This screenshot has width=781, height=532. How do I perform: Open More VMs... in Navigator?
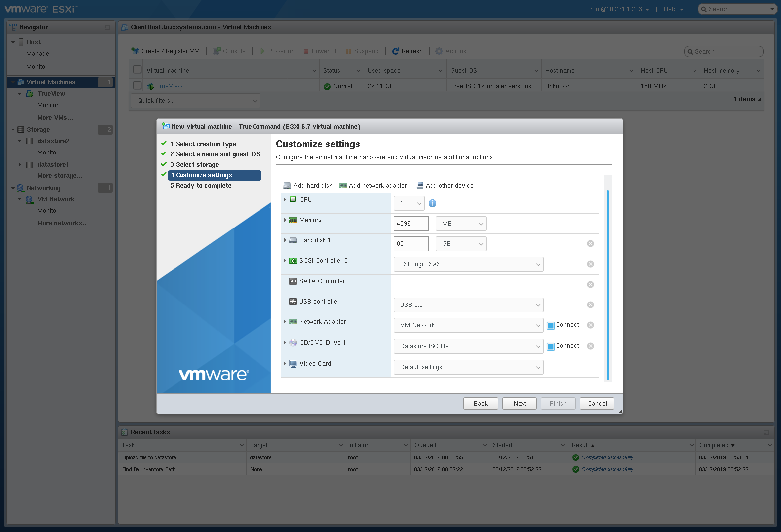click(55, 118)
